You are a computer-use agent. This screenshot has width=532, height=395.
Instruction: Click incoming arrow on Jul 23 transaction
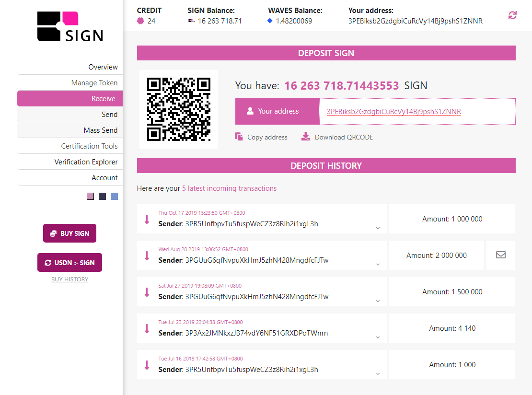pyautogui.click(x=147, y=328)
